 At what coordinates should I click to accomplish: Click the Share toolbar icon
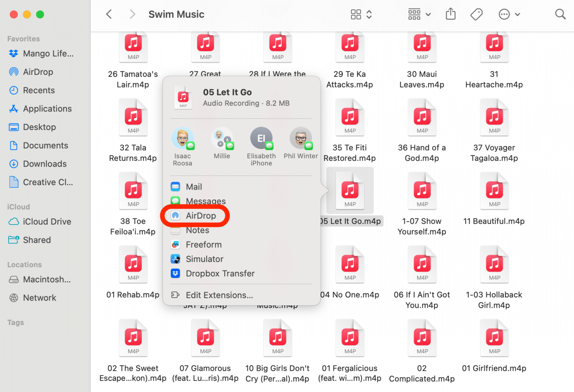click(x=451, y=15)
